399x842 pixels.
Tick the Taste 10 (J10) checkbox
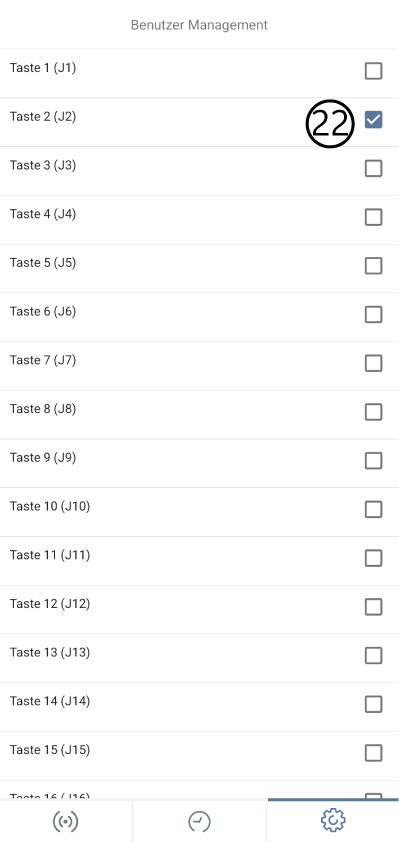coord(373,509)
